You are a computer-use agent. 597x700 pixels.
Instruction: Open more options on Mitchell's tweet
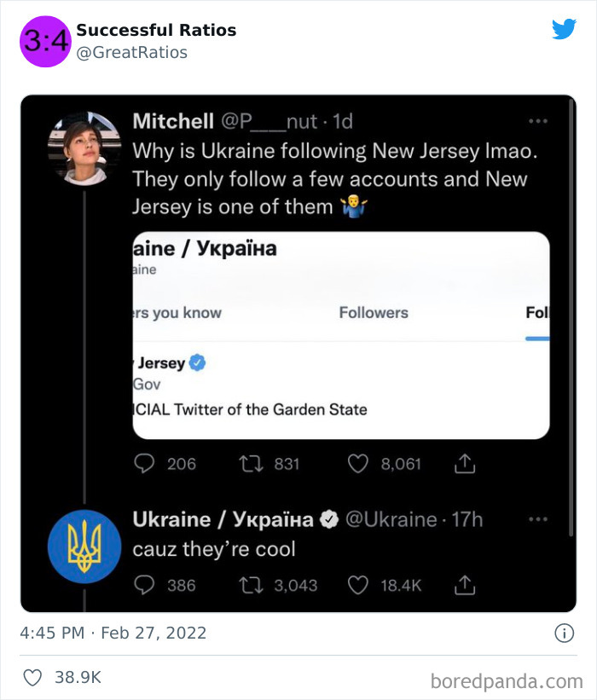pyautogui.click(x=538, y=120)
